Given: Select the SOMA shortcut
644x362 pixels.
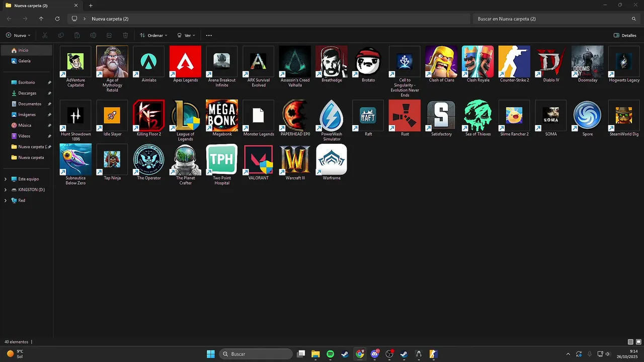Looking at the screenshot, I should (551, 116).
